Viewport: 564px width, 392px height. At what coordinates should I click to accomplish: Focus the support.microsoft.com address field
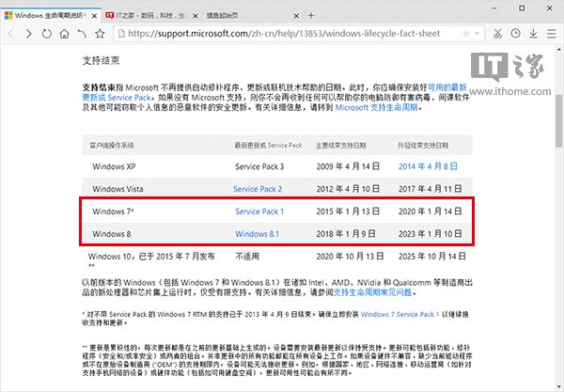(x=284, y=34)
